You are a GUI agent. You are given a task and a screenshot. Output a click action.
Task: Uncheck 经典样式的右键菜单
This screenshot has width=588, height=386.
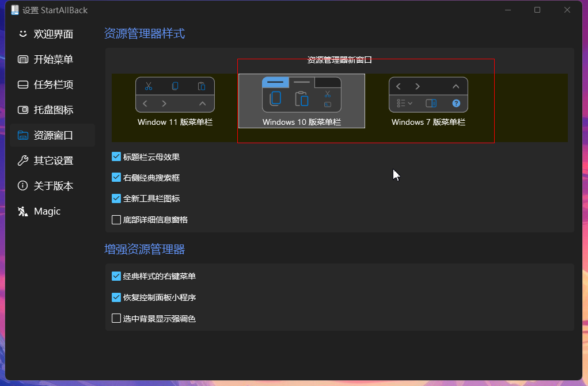pos(116,276)
